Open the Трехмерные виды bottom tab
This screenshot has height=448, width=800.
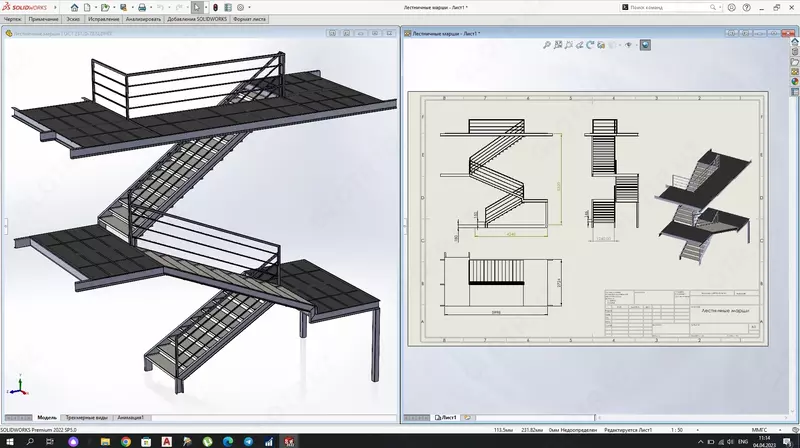88,417
